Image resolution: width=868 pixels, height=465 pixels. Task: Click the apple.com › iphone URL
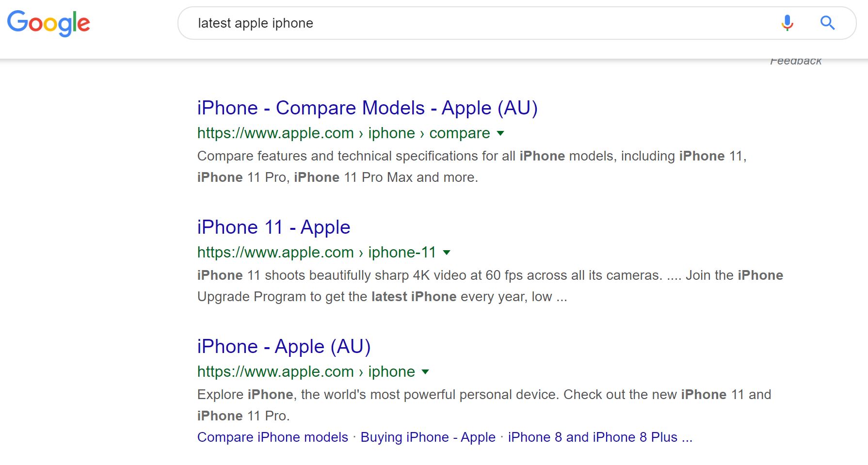click(x=306, y=371)
